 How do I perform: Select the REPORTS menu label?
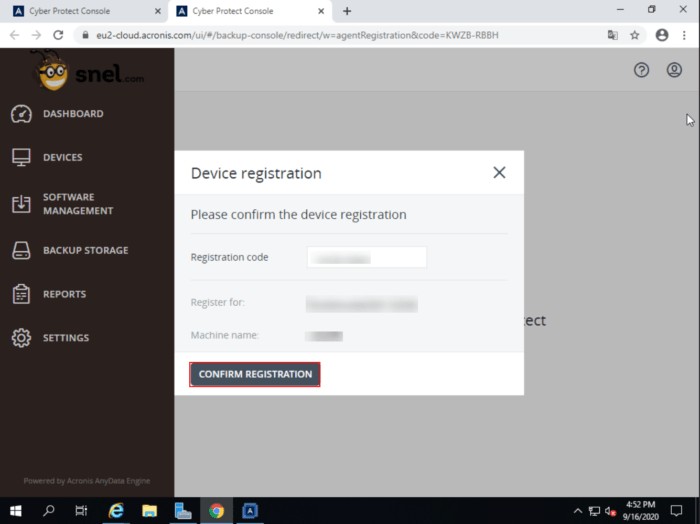coord(65,294)
